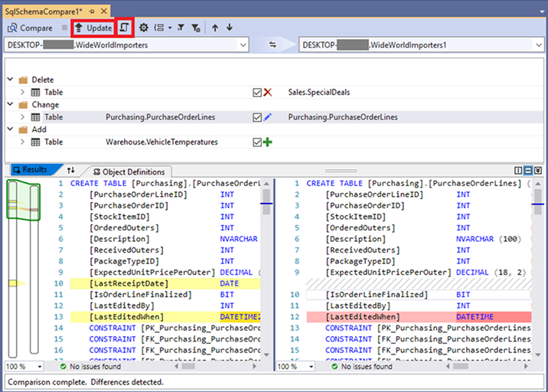
Task: Click left pane horizontal scrollbar thumb
Action: click(188, 366)
